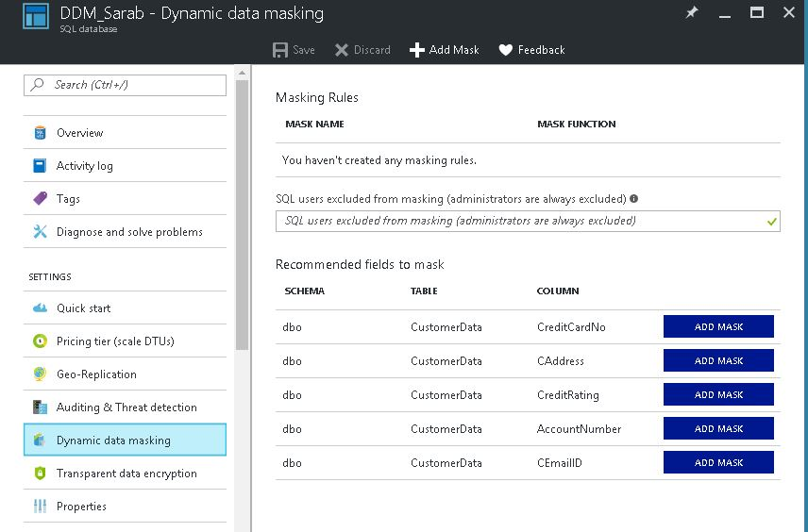Click the Properties sliders icon
This screenshot has width=808, height=532.
(40, 506)
